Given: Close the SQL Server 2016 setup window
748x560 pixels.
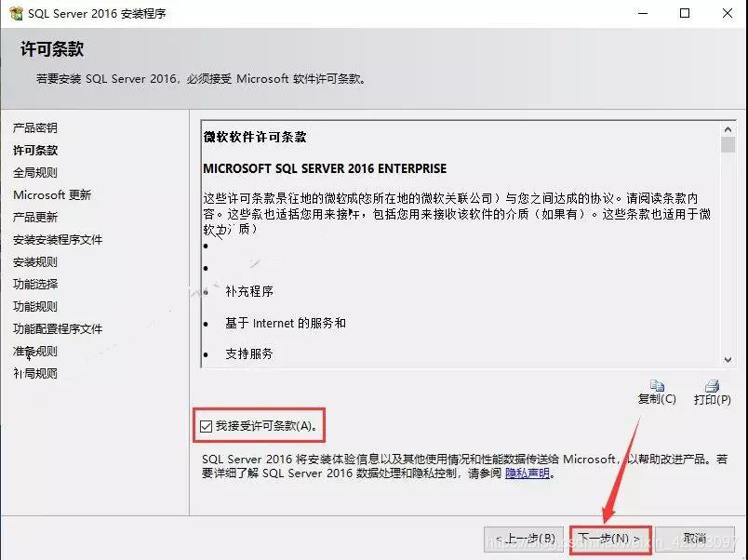Looking at the screenshot, I should pyautogui.click(x=727, y=13).
